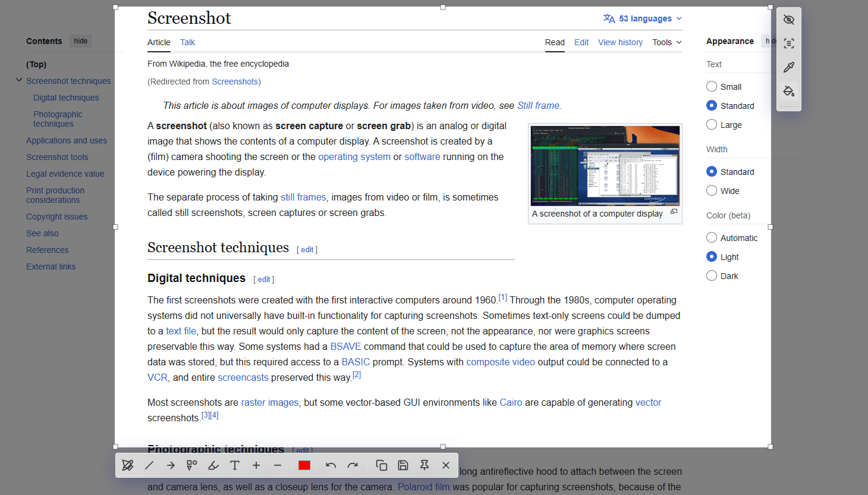Enable Wide page width
The image size is (868, 495).
point(711,190)
